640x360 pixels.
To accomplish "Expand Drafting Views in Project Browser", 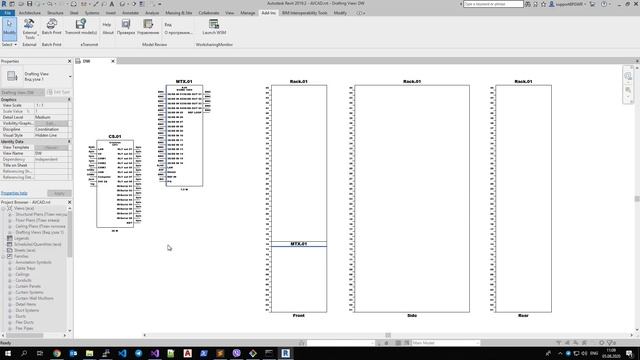I will [x=10, y=232].
